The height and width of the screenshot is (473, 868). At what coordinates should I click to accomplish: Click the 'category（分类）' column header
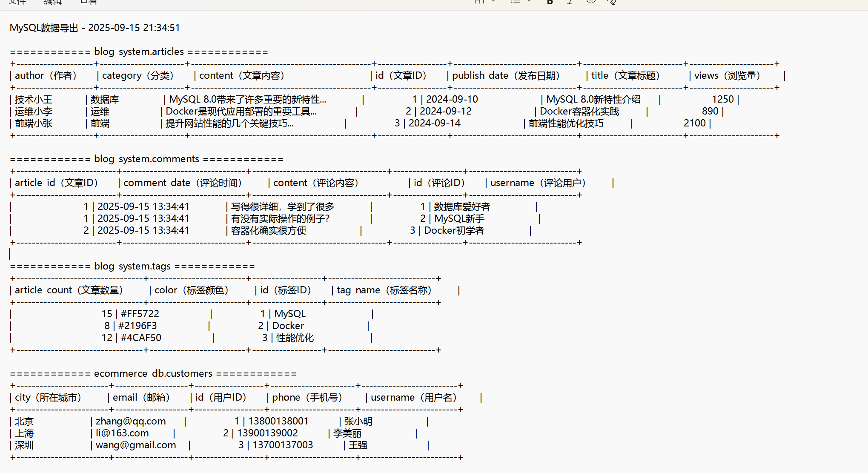(x=138, y=75)
